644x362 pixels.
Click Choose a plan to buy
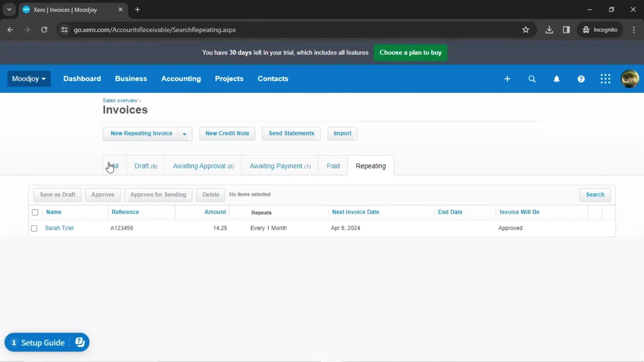coord(410,53)
